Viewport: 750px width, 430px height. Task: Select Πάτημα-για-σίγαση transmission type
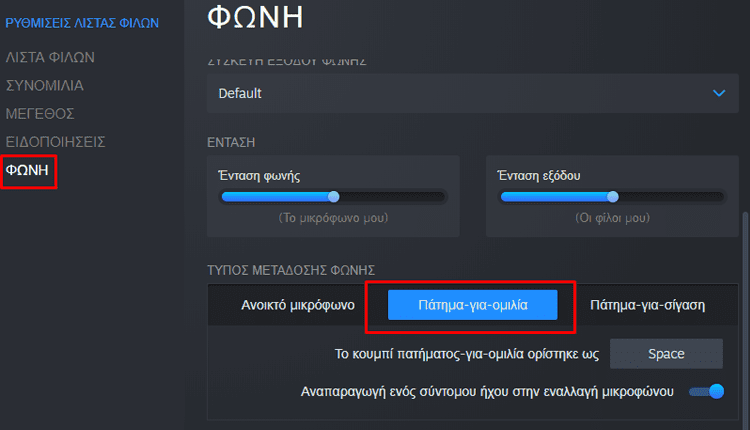pyautogui.click(x=647, y=305)
